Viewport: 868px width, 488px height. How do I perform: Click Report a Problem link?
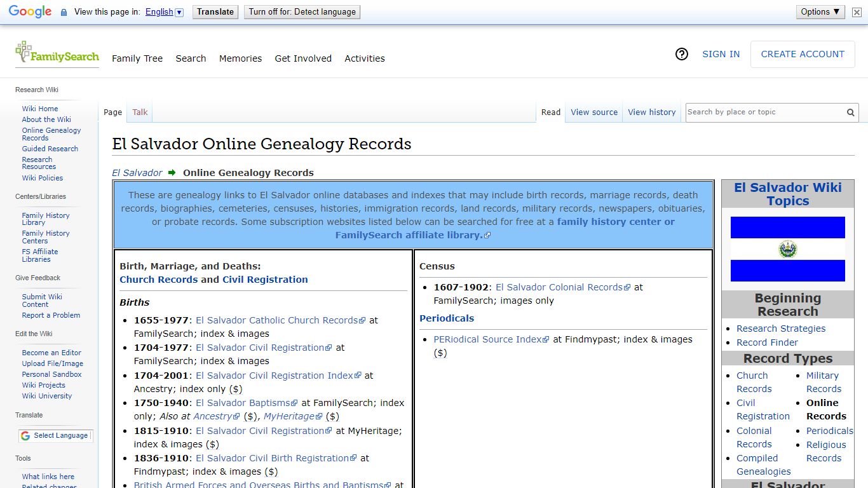(x=51, y=315)
